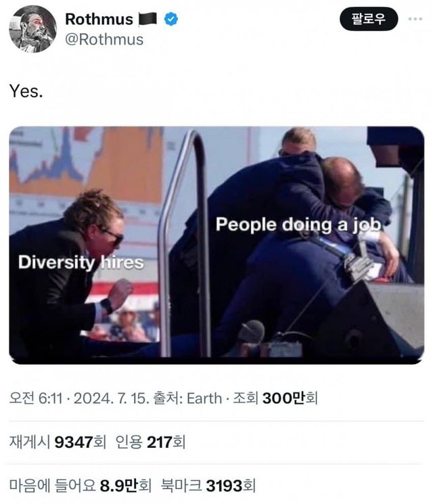Click the tweet text 'Yes.'
The width and height of the screenshot is (433, 504).
point(26,91)
